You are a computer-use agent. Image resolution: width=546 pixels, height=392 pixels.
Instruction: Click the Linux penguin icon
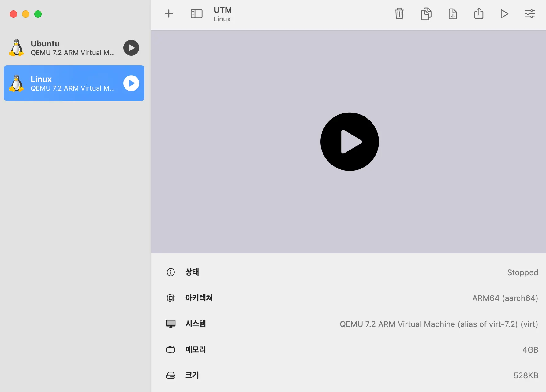click(17, 83)
